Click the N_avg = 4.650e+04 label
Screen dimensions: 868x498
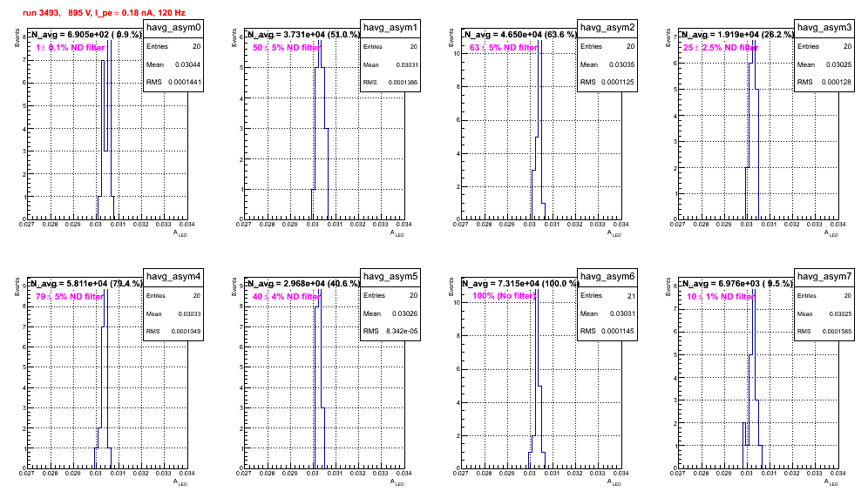520,35
